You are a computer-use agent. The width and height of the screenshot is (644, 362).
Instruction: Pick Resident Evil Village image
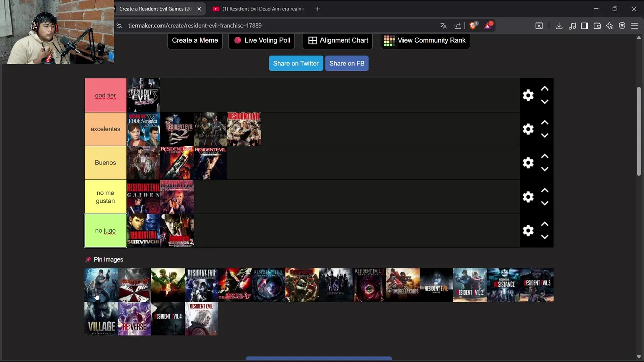101,319
